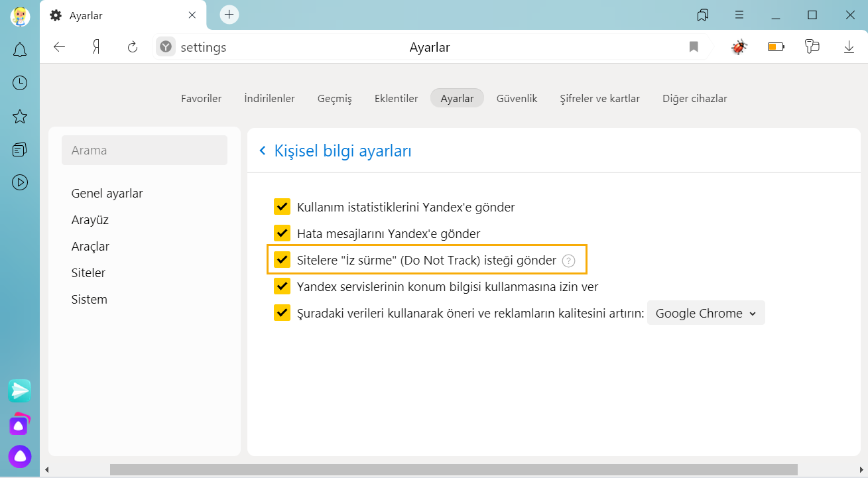Open Siteler settings section
Screen dimensions: 868x478
pos(88,273)
